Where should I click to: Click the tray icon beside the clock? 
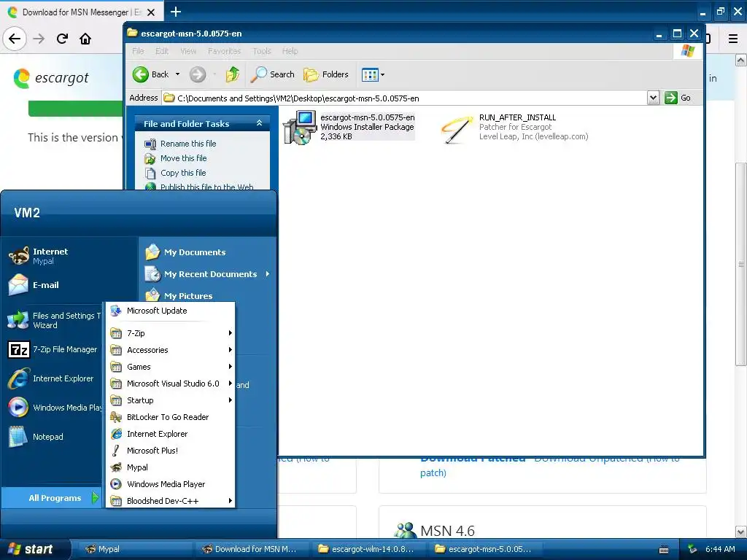(693, 550)
